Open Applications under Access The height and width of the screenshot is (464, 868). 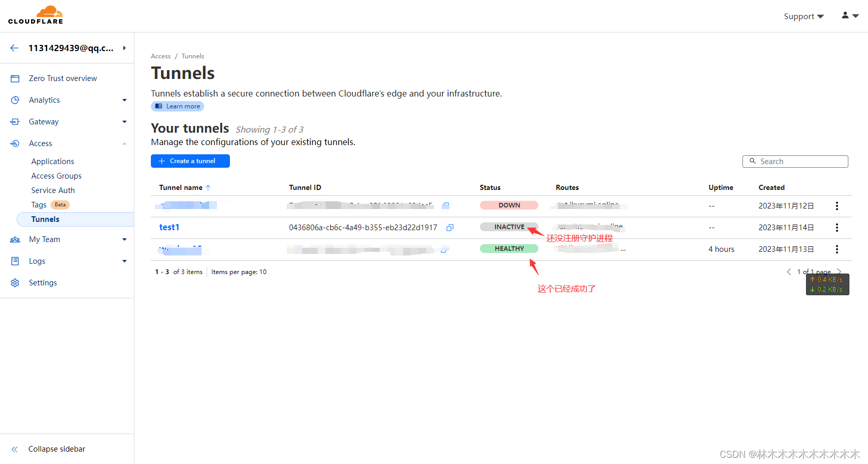53,162
